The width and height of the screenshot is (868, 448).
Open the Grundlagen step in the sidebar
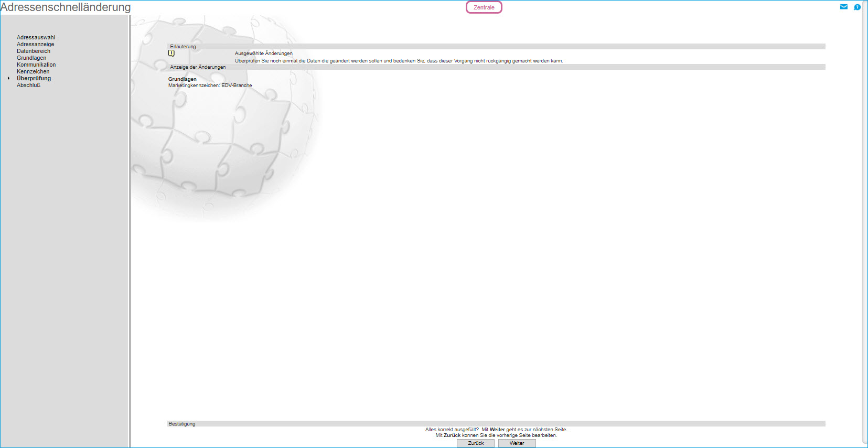pos(31,58)
